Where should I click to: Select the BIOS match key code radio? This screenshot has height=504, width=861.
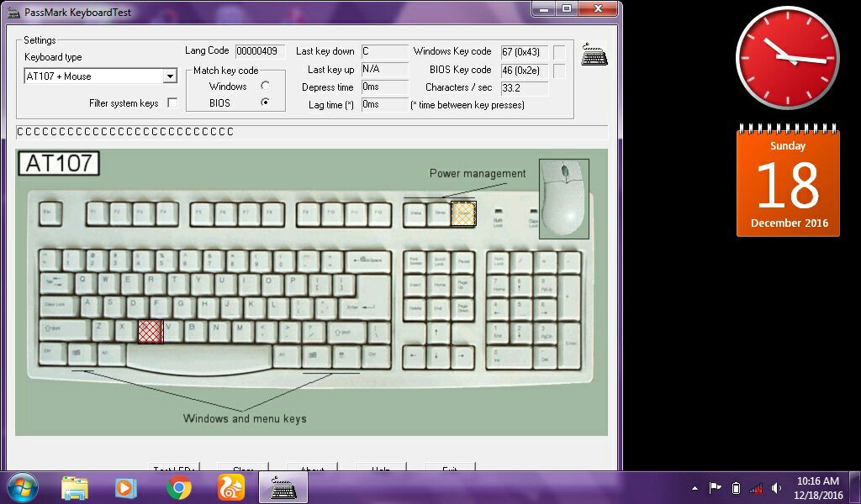(x=265, y=102)
